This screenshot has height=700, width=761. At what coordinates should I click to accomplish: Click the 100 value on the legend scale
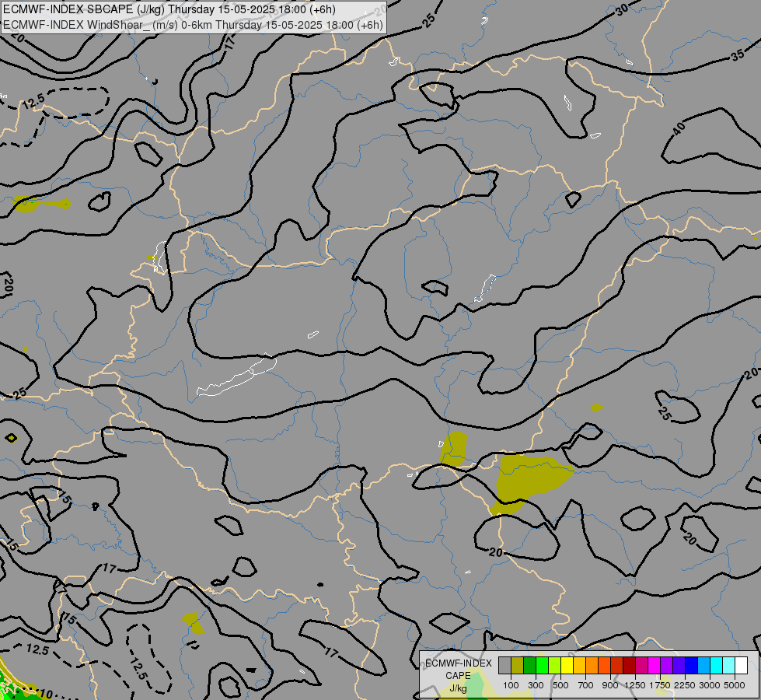[511, 685]
